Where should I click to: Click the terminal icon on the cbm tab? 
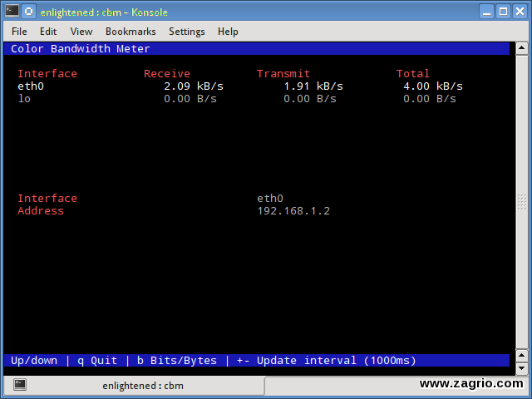tap(20, 385)
